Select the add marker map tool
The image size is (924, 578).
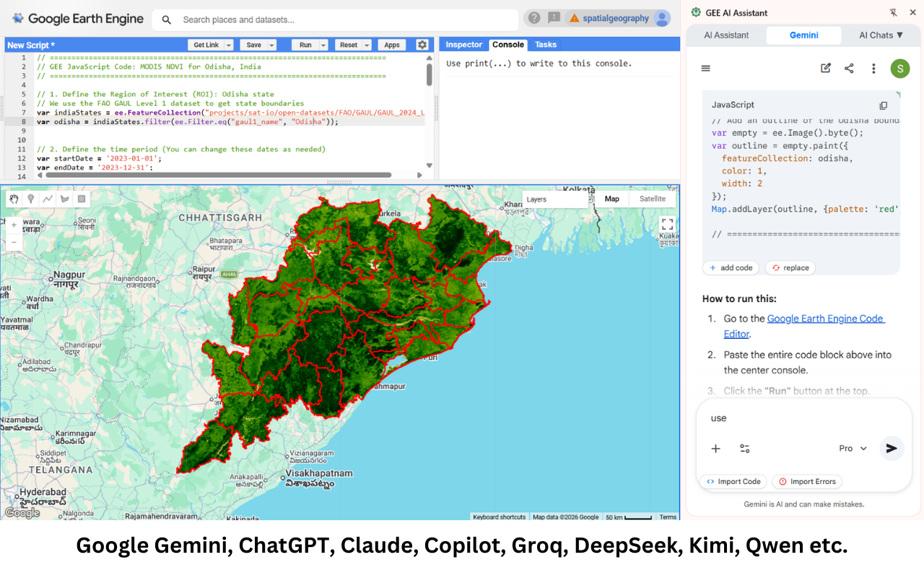click(x=30, y=199)
